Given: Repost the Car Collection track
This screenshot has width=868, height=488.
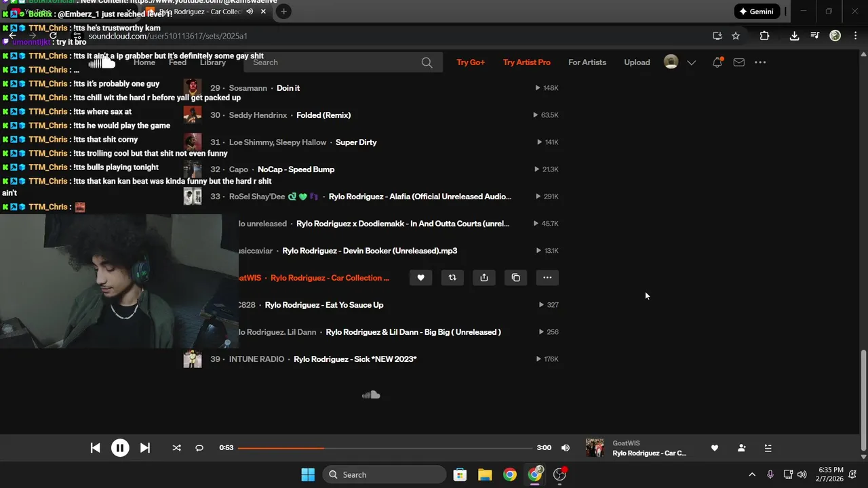Looking at the screenshot, I should point(452,277).
